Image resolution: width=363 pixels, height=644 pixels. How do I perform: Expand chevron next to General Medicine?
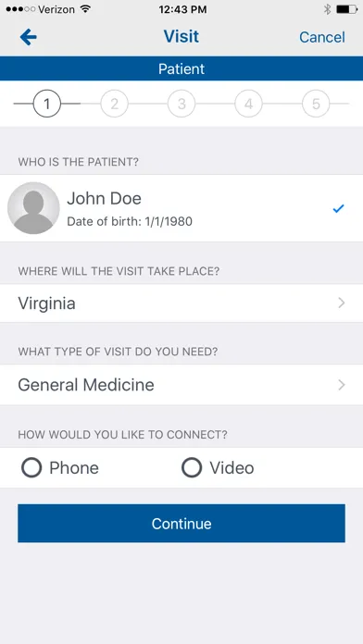[x=341, y=385]
